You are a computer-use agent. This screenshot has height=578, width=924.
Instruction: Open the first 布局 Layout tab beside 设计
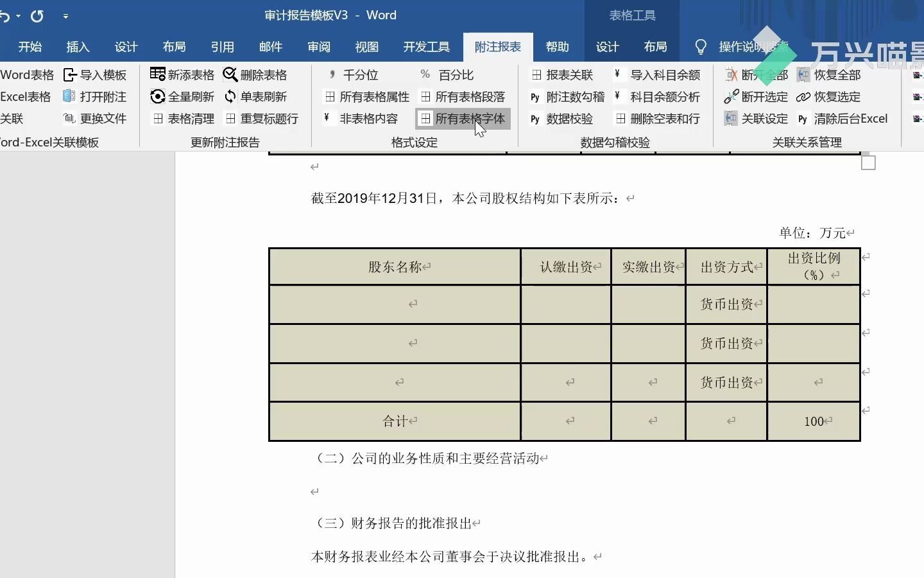175,47
